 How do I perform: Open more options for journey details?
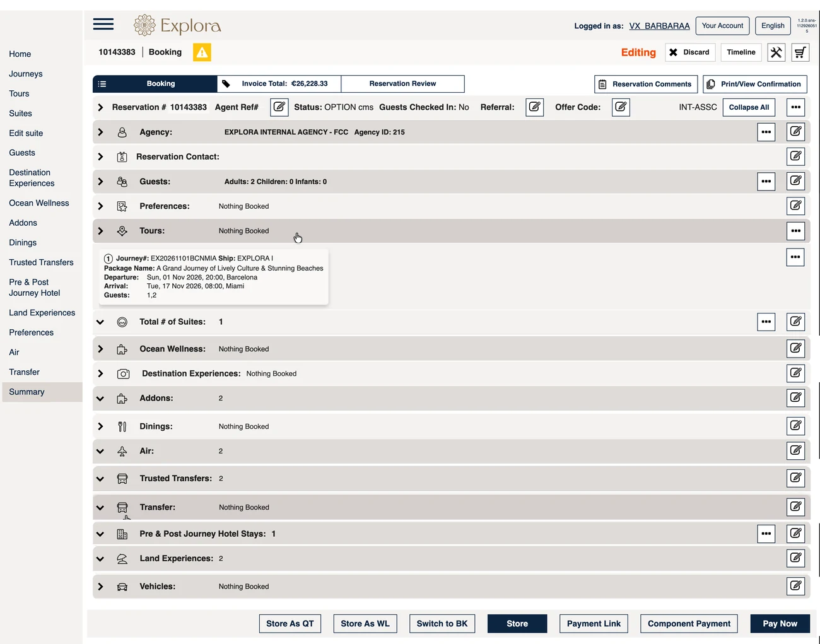[795, 257]
